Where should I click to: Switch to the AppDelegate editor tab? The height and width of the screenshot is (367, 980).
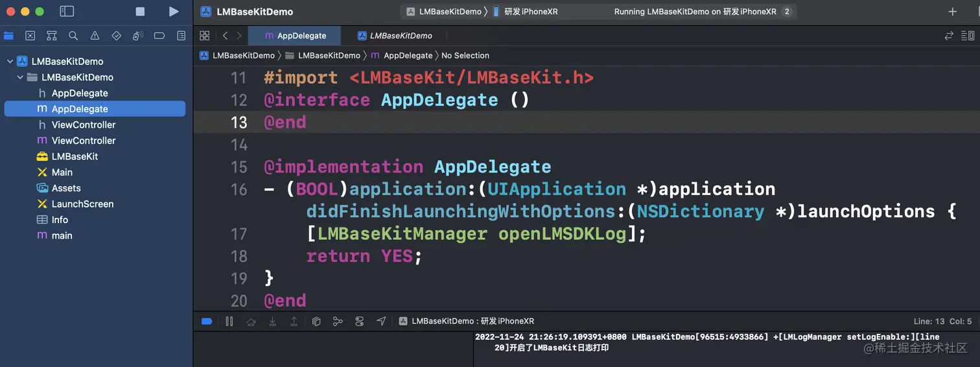click(296, 36)
